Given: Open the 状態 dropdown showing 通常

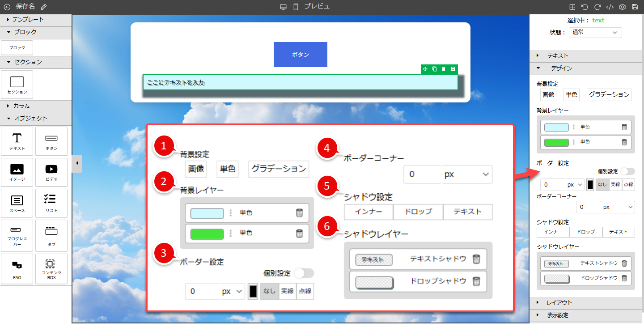Looking at the screenshot, I should 595,32.
